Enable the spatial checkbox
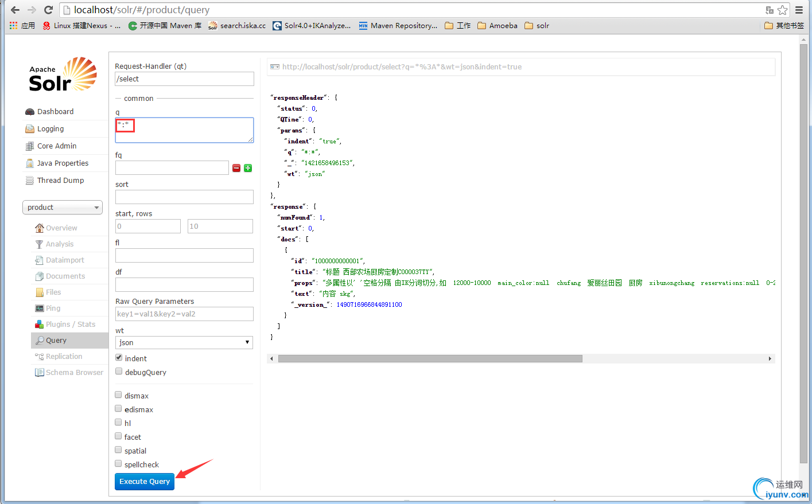This screenshot has height=504, width=812. pos(118,450)
